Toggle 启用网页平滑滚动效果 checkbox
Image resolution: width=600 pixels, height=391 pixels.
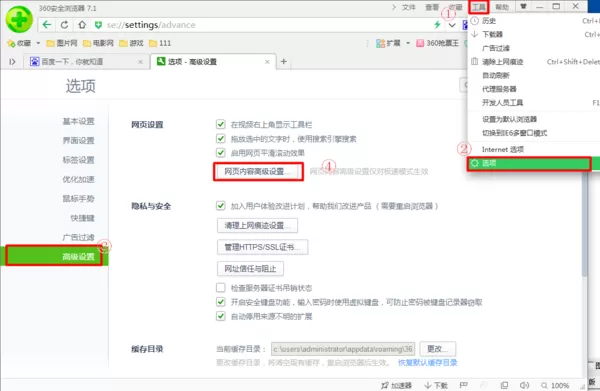pyautogui.click(x=220, y=153)
